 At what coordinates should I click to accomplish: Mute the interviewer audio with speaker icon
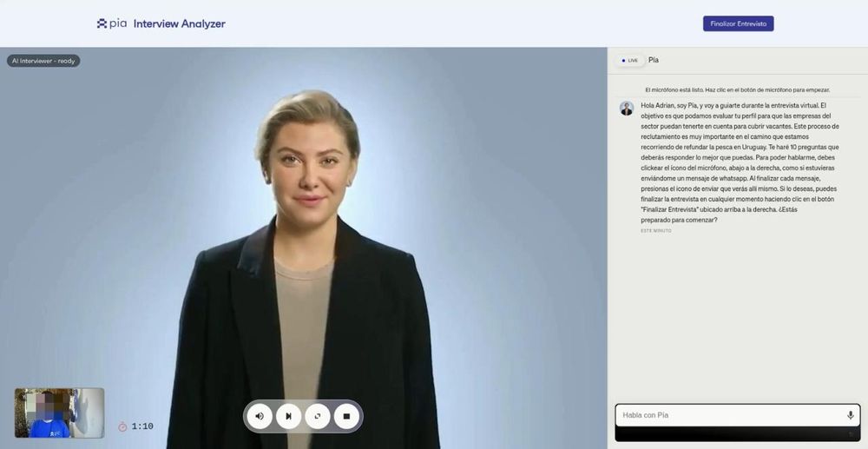coord(260,416)
